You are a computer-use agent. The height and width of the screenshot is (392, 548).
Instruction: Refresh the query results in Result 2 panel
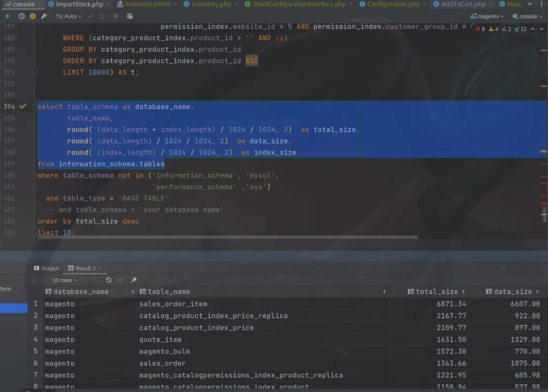[x=109, y=280]
